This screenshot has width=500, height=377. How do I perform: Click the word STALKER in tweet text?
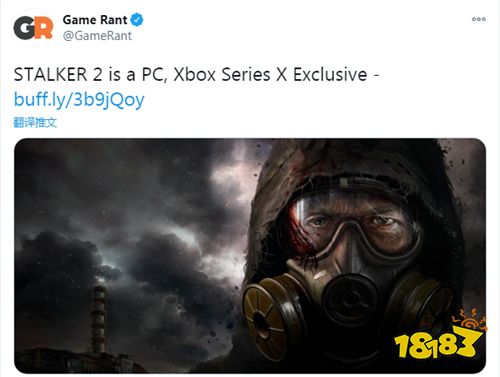(50, 74)
